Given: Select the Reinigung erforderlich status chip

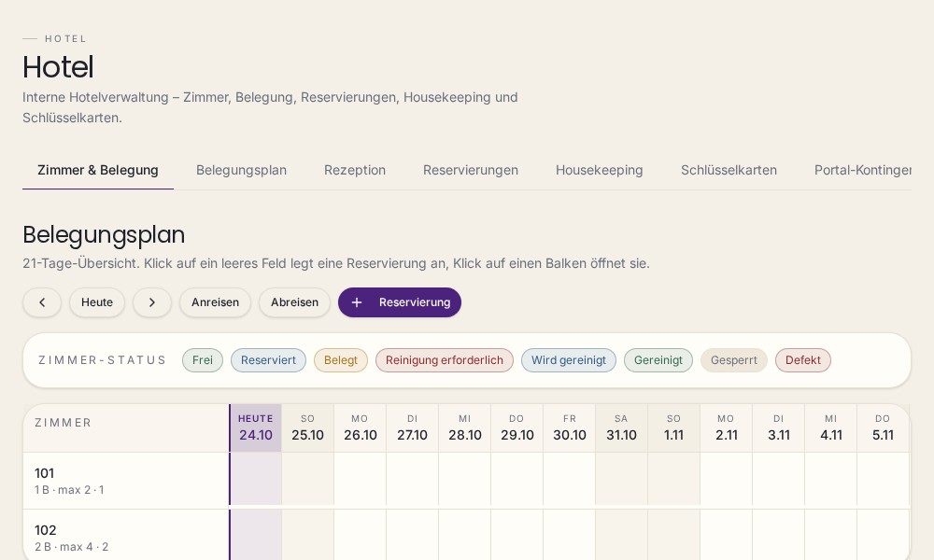Looking at the screenshot, I should [445, 360].
